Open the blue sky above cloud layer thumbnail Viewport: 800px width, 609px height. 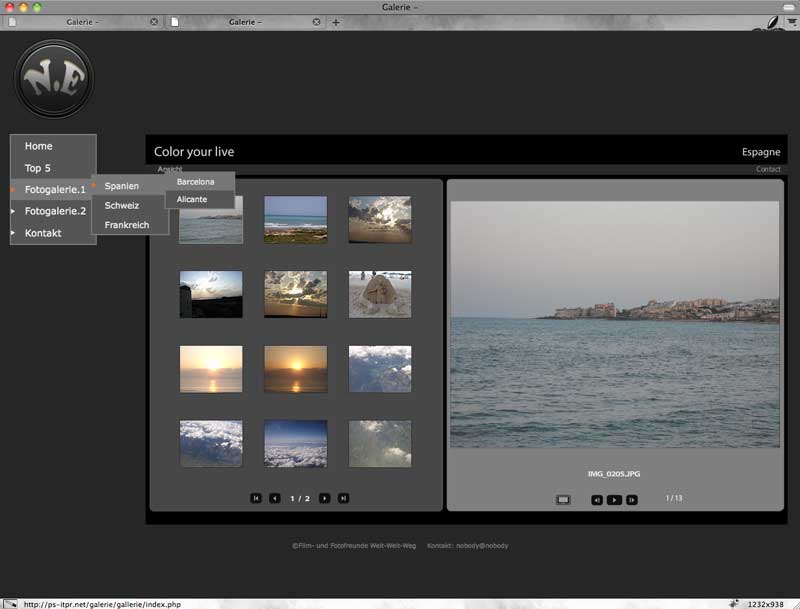click(x=296, y=444)
